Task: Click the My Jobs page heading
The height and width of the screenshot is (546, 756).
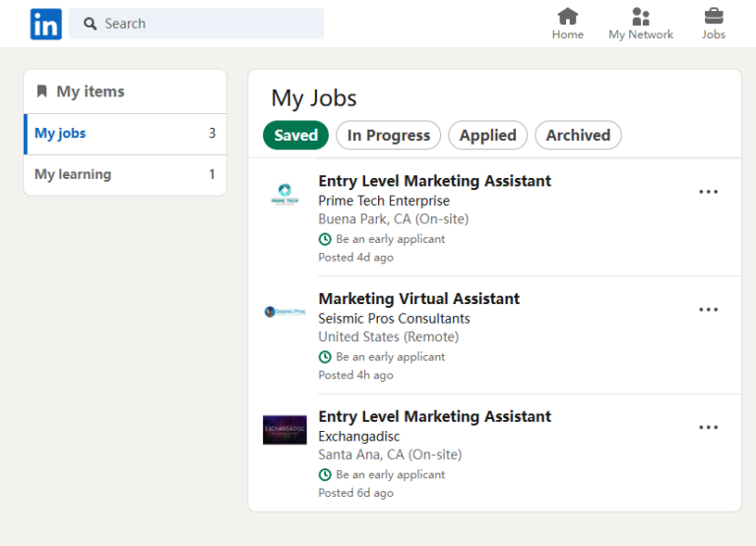Action: coord(314,98)
